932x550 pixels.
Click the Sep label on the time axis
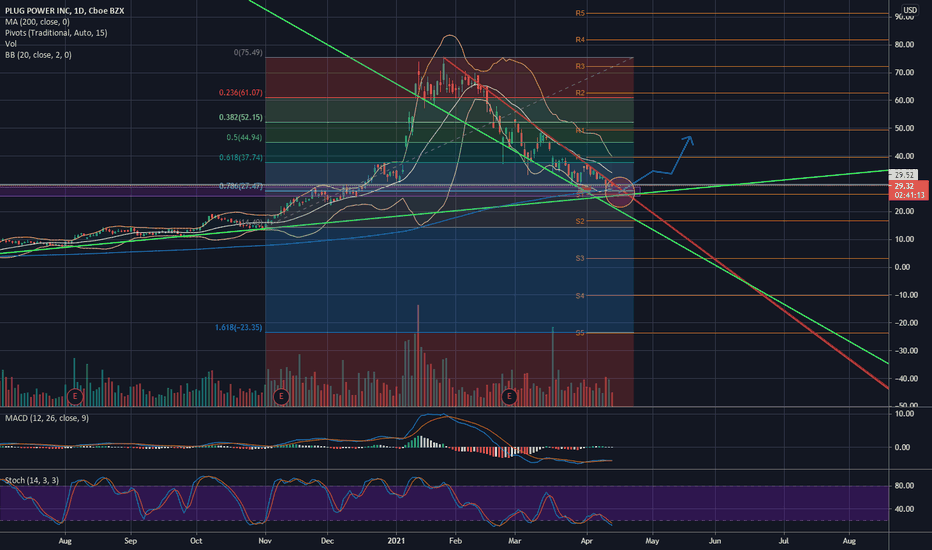point(130,540)
